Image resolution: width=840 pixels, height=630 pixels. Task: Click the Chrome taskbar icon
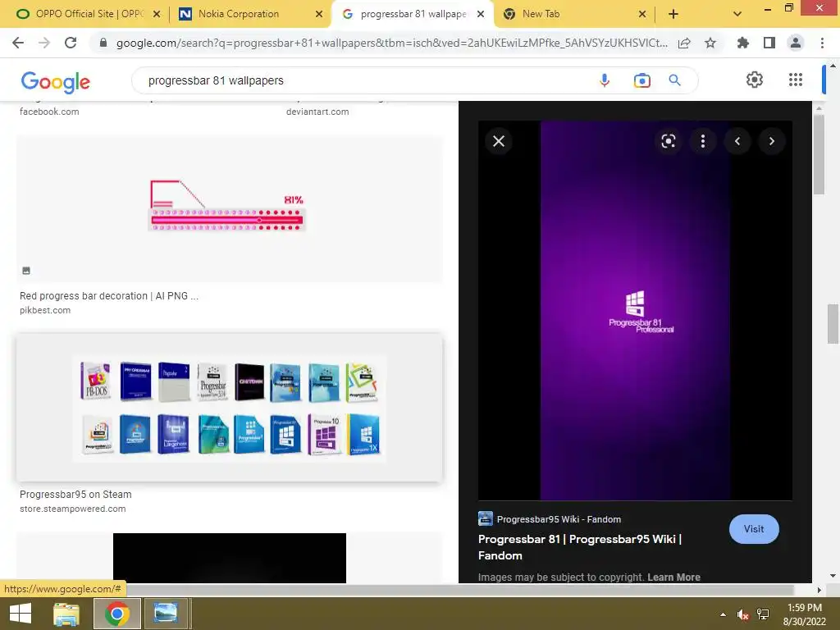point(116,614)
